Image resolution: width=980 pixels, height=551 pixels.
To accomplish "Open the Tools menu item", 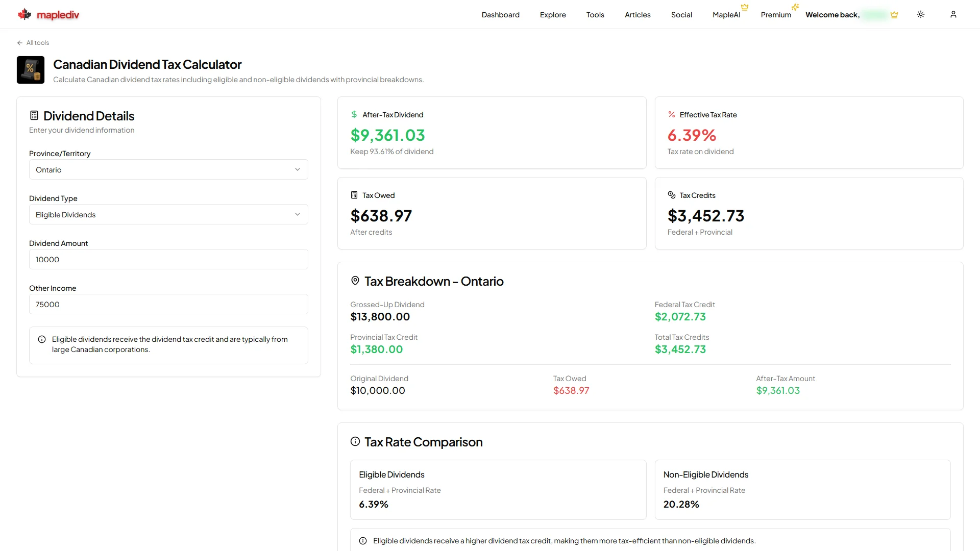I will [x=595, y=15].
